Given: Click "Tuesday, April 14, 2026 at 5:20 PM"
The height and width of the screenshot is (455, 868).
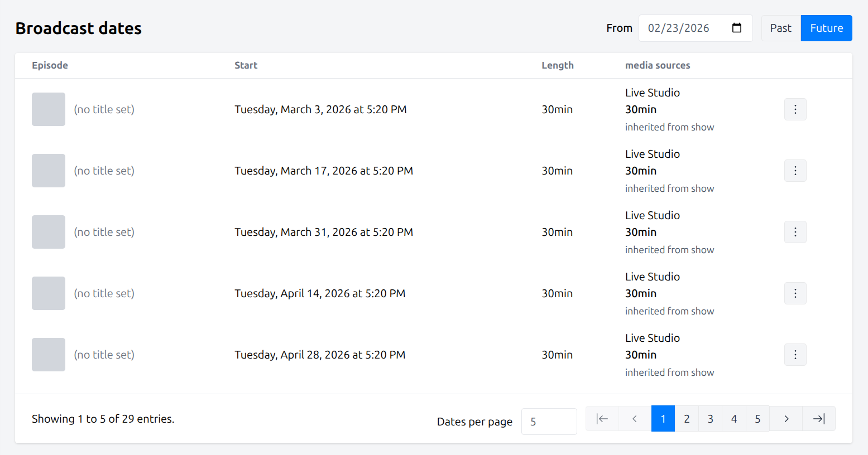Looking at the screenshot, I should point(320,294).
